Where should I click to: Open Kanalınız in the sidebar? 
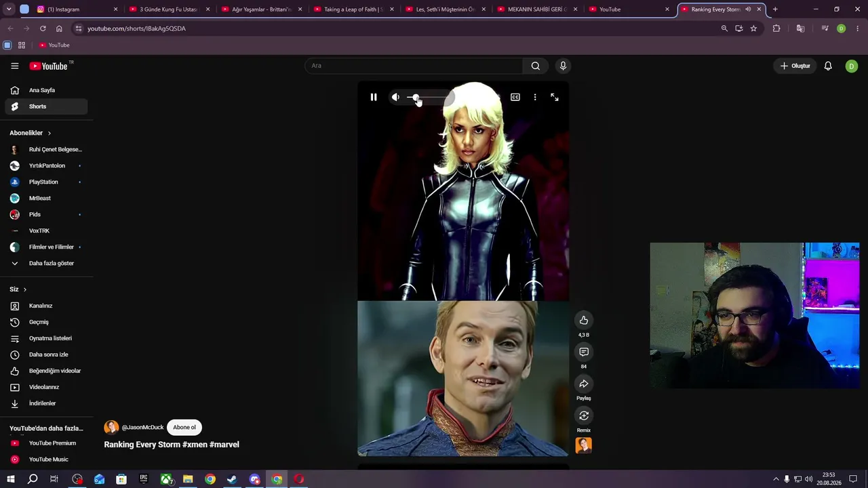pyautogui.click(x=46, y=306)
